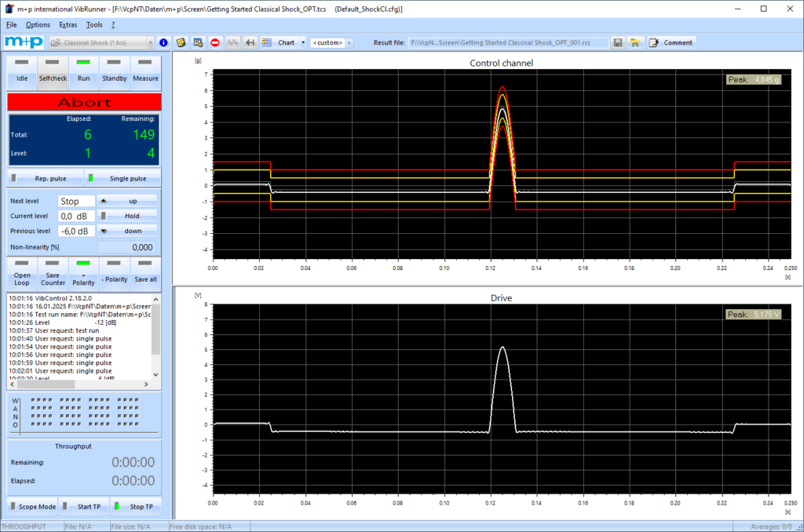Viewport: 804px width, 532px height.
Task: Expand the Chart dropdown
Action: (x=303, y=42)
